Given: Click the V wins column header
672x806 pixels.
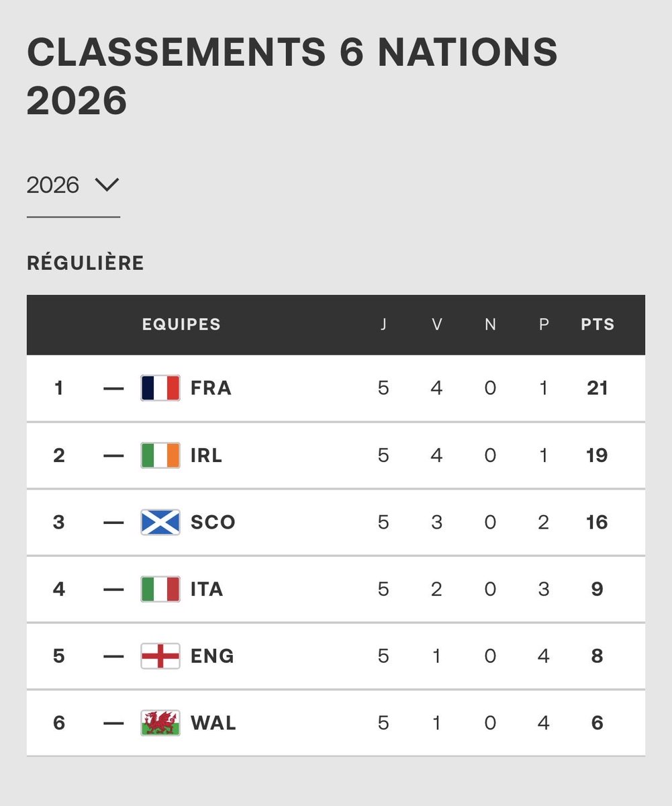Looking at the screenshot, I should click(x=437, y=324).
